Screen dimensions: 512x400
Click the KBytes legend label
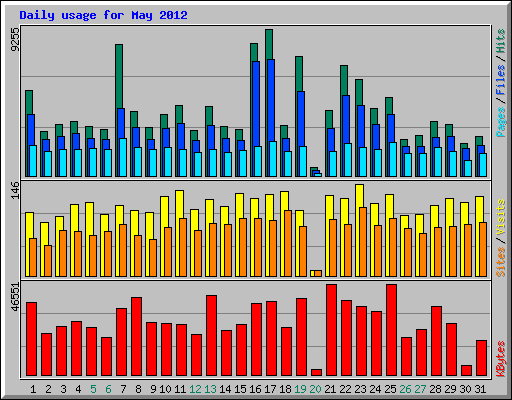(501, 359)
